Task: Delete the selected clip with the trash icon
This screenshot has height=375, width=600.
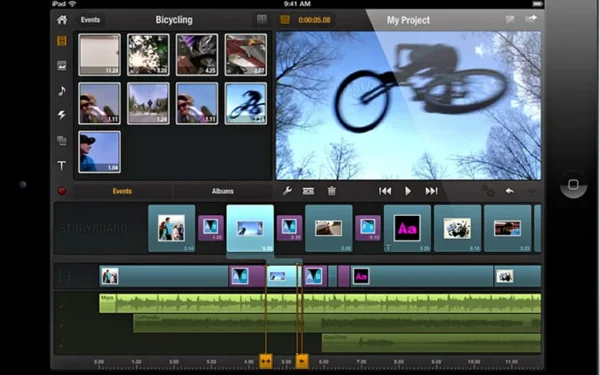Action: tap(332, 191)
